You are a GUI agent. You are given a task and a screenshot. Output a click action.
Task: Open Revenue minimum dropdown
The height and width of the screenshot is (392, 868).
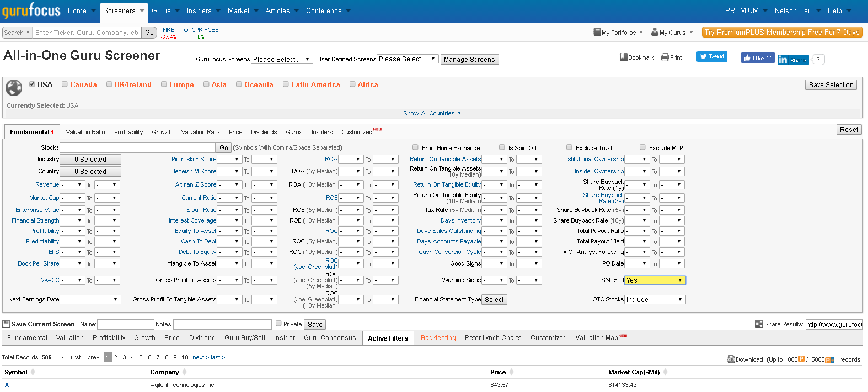72,185
